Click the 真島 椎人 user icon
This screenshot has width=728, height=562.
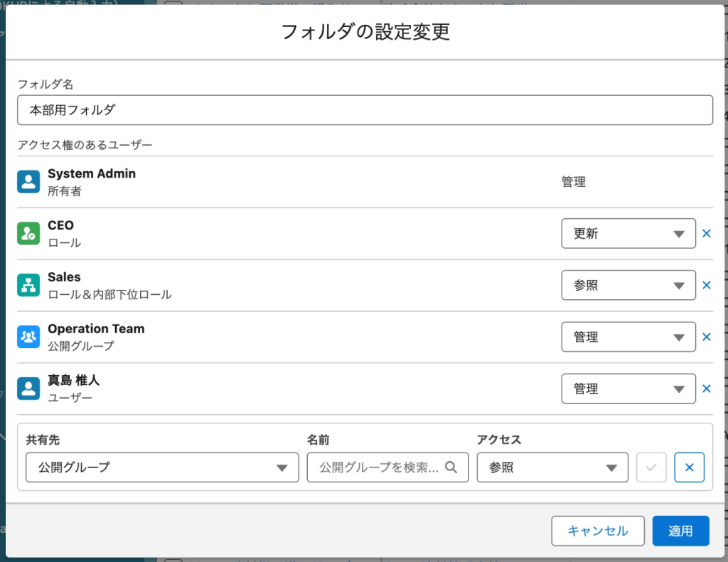click(28, 389)
